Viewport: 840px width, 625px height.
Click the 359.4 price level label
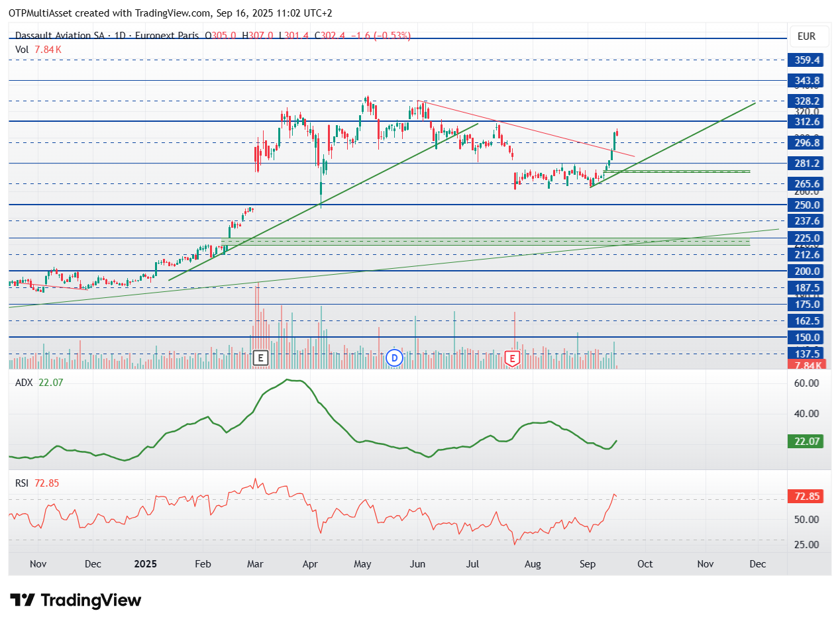tap(805, 60)
